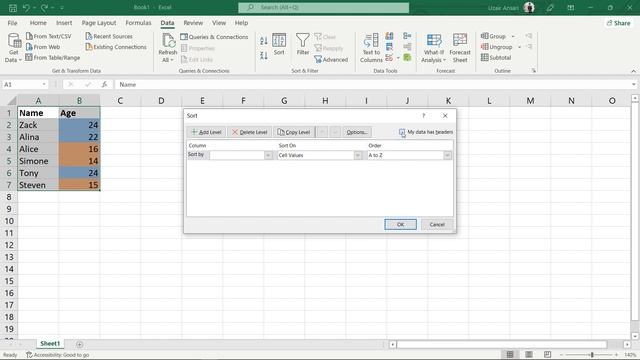Click the formula bar showing Name
The image size is (640, 360).
coord(373,84)
